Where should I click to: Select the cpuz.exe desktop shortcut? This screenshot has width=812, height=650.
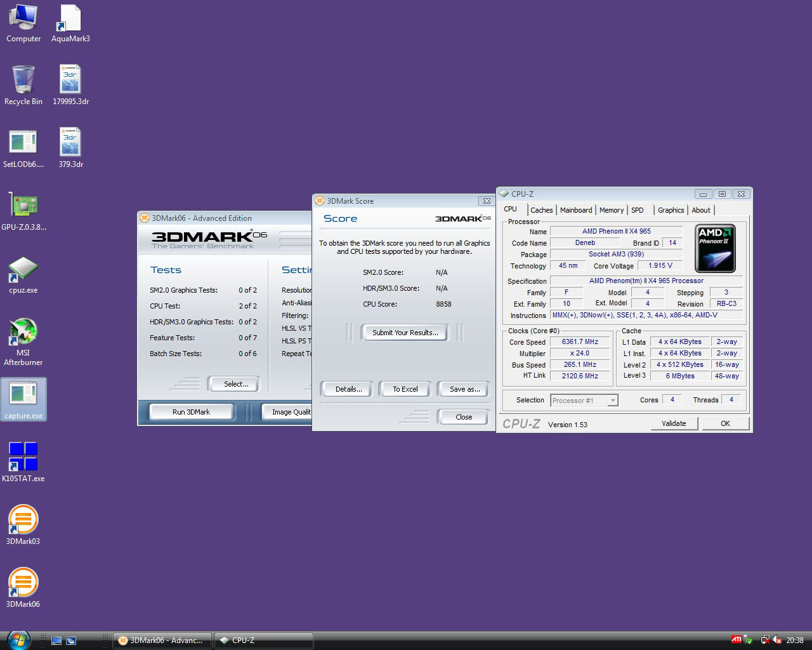23,275
